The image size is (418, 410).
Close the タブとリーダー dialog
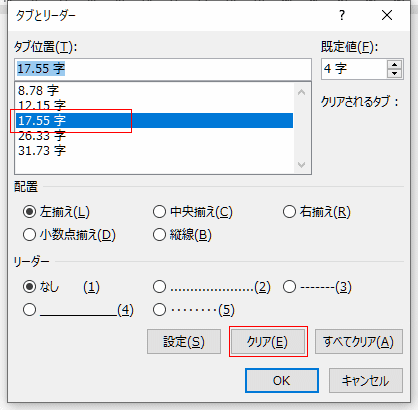387,15
